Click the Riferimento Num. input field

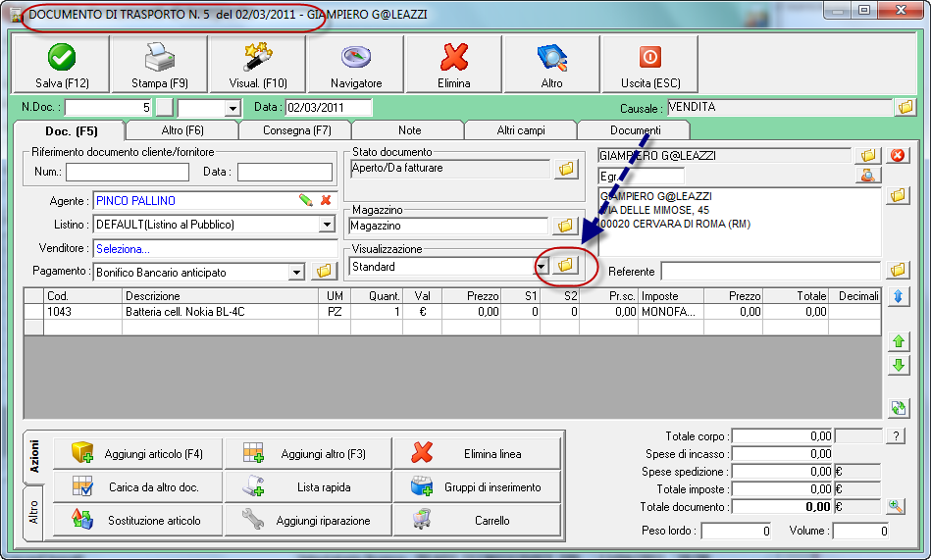coord(128,173)
